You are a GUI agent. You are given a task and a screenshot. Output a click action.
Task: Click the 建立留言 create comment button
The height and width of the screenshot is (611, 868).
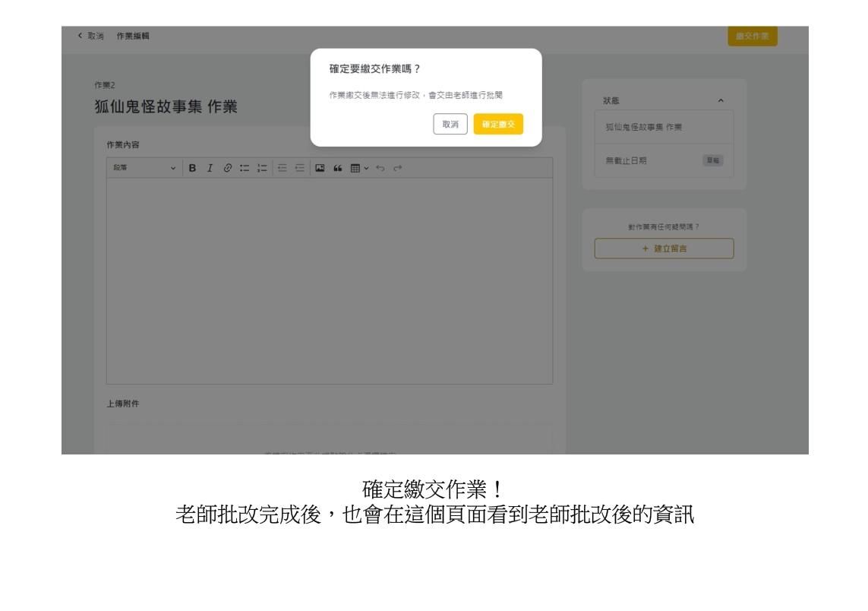coord(664,249)
